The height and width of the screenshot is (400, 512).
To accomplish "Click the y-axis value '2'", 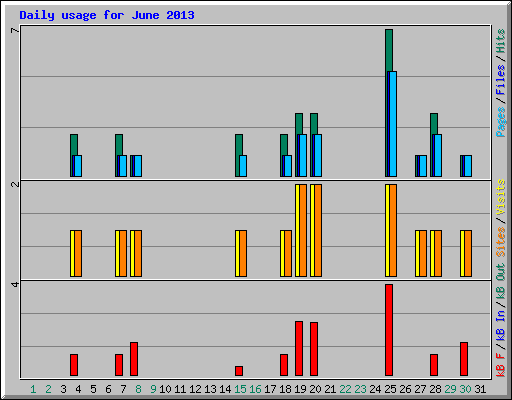I will [x=15, y=184].
